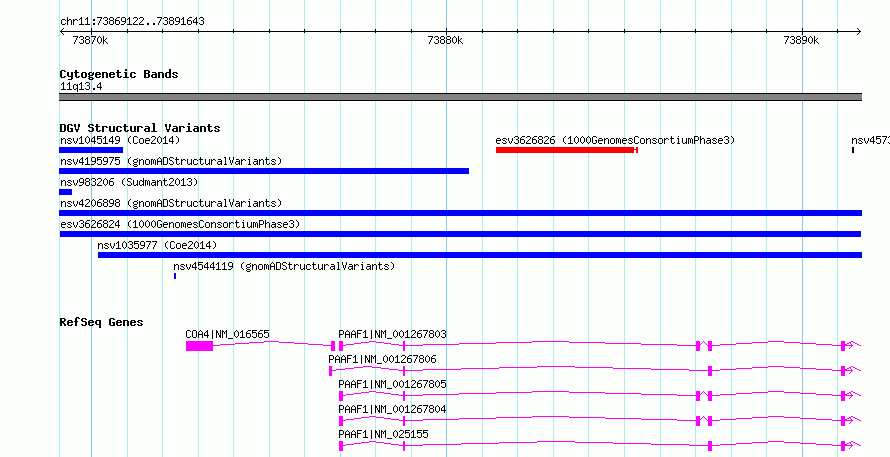This screenshot has width=890, height=457.
Task: Click the cut-off nsv4573 variant label
Action: tap(870, 140)
